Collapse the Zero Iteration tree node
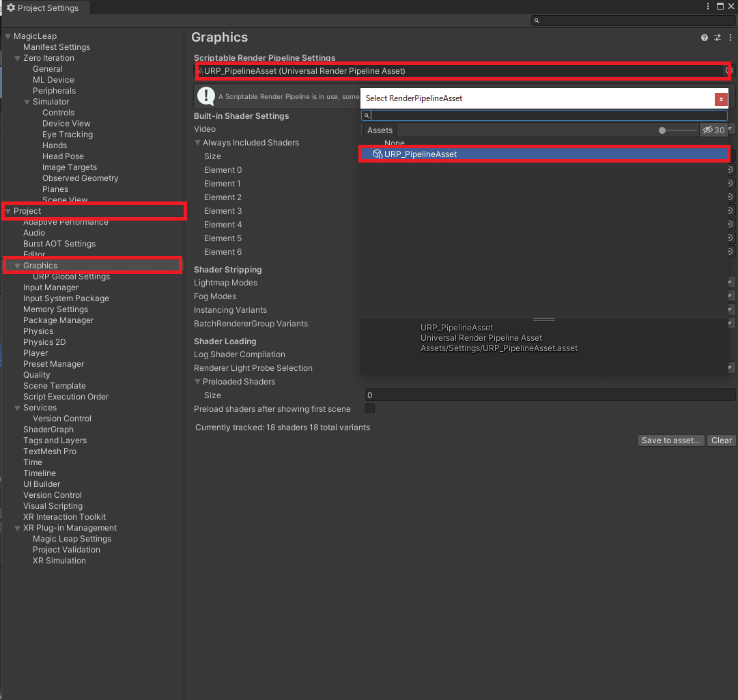 tap(18, 58)
